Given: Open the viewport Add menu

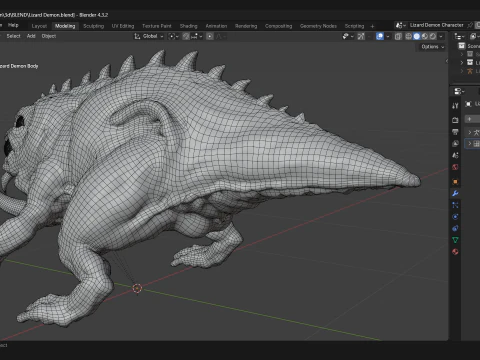Looking at the screenshot, I should 31,36.
